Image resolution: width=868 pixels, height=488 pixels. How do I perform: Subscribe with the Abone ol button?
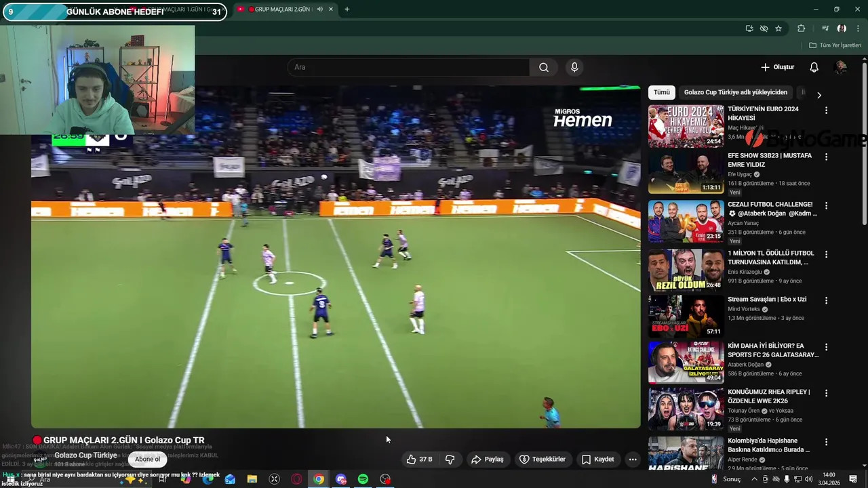147,459
